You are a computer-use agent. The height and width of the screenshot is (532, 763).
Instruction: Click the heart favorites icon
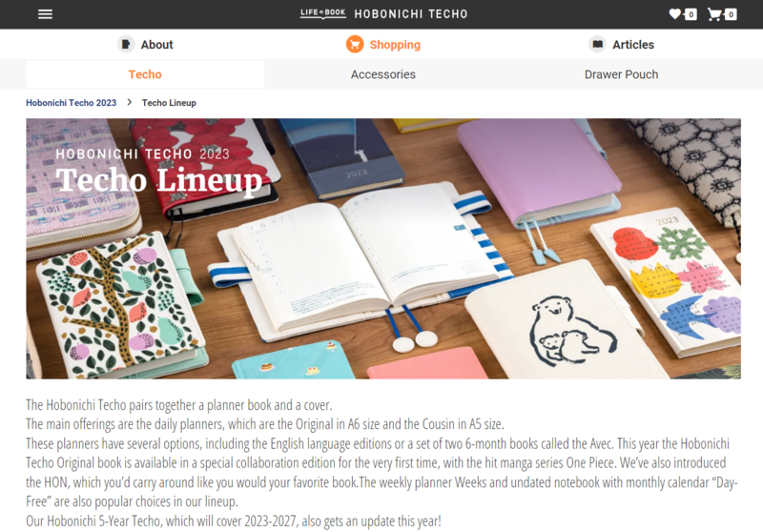pos(675,13)
